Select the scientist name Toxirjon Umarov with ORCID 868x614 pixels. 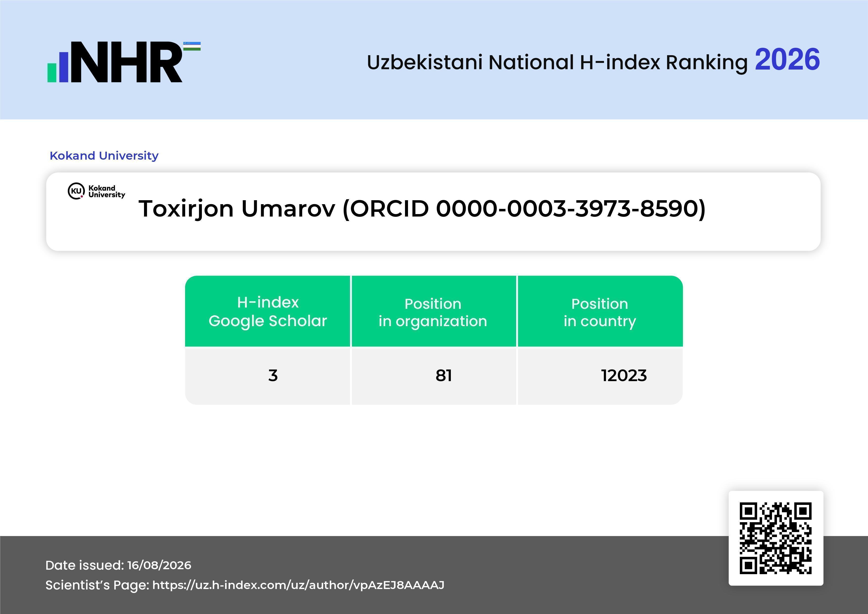tap(422, 209)
